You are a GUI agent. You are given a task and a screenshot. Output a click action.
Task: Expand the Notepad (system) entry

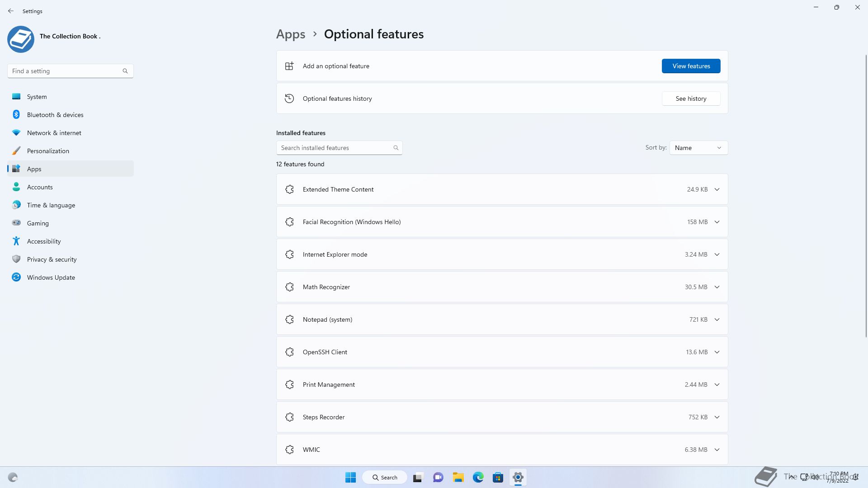[717, 319]
